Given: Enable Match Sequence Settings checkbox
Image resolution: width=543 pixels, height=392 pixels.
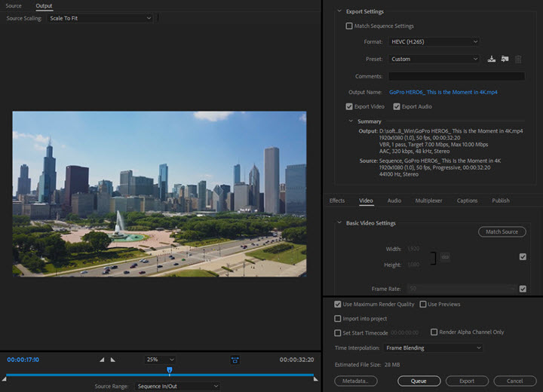Looking at the screenshot, I should 349,26.
